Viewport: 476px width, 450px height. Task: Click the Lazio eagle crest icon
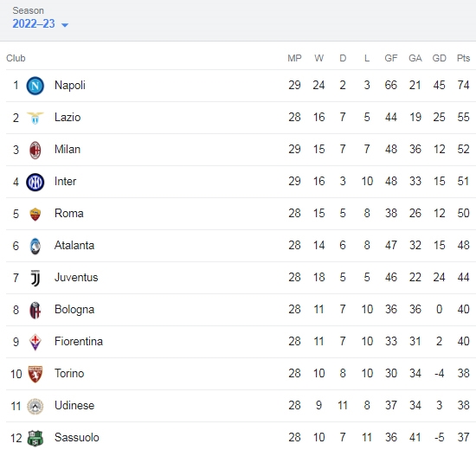click(x=35, y=118)
